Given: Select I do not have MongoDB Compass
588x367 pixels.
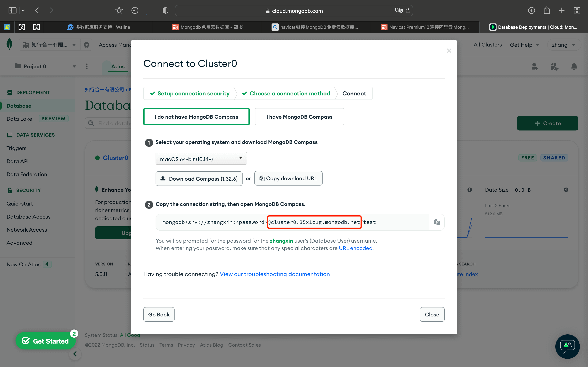Looking at the screenshot, I should (x=196, y=117).
